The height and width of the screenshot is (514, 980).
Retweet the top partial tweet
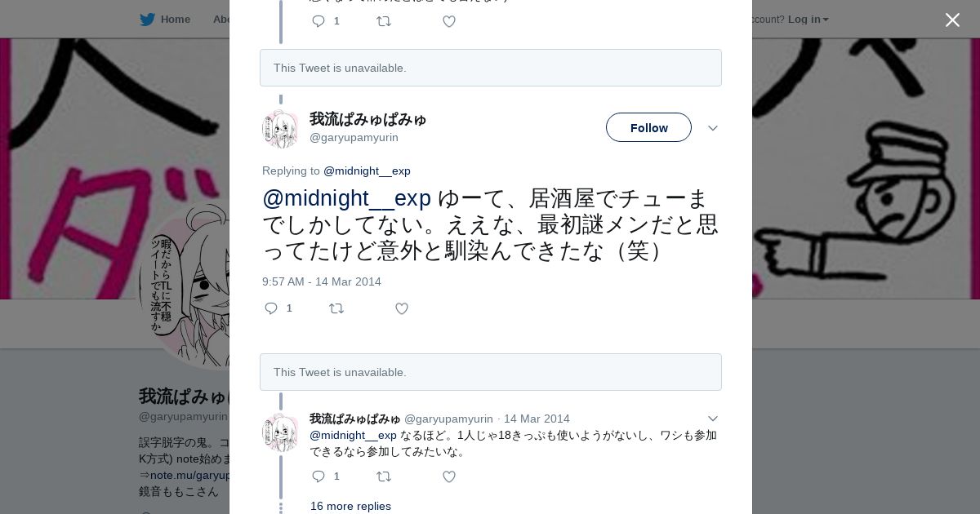click(384, 21)
